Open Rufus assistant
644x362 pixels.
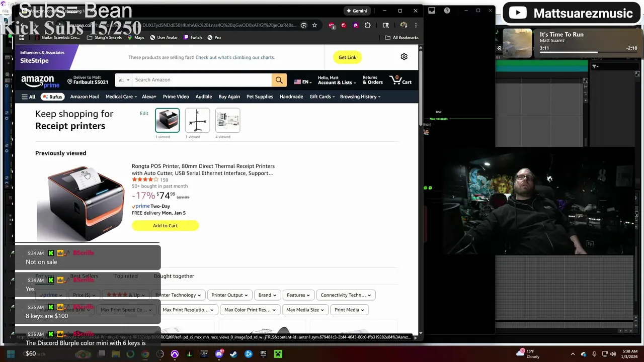pyautogui.click(x=52, y=97)
